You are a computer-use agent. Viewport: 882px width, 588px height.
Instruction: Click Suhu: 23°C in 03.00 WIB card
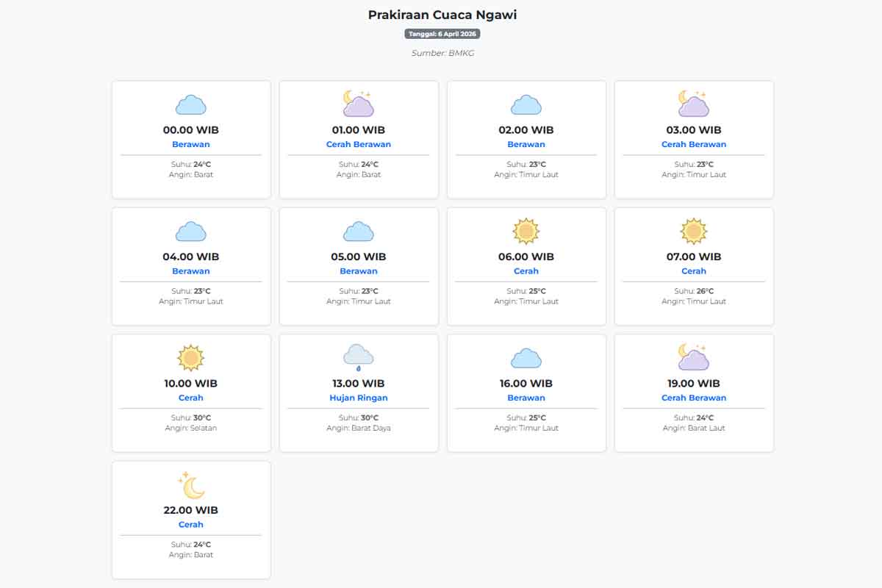[694, 165]
